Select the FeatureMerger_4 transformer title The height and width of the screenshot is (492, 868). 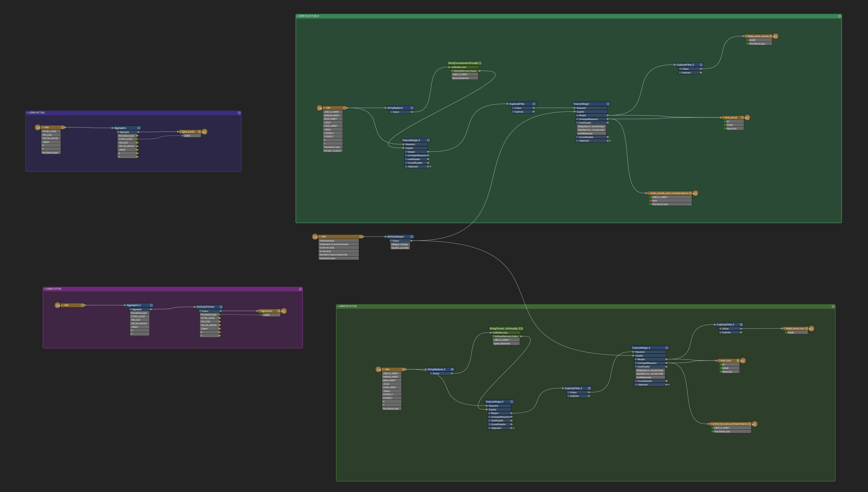coord(641,348)
